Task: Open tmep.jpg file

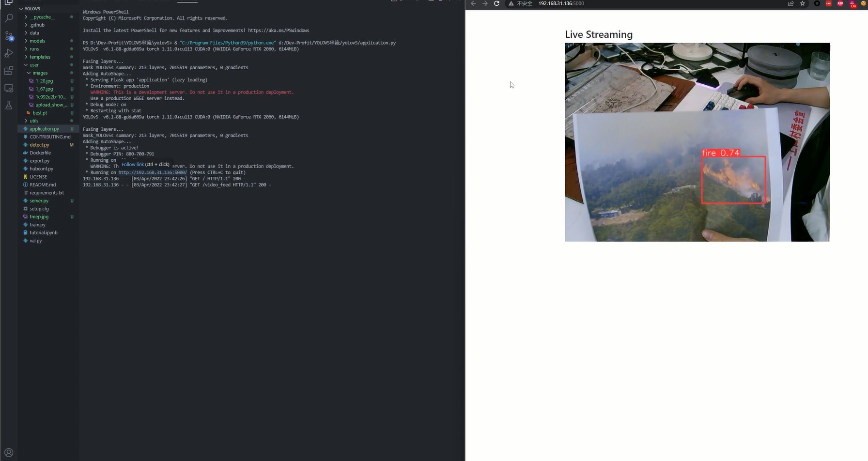Action: tap(48, 216)
